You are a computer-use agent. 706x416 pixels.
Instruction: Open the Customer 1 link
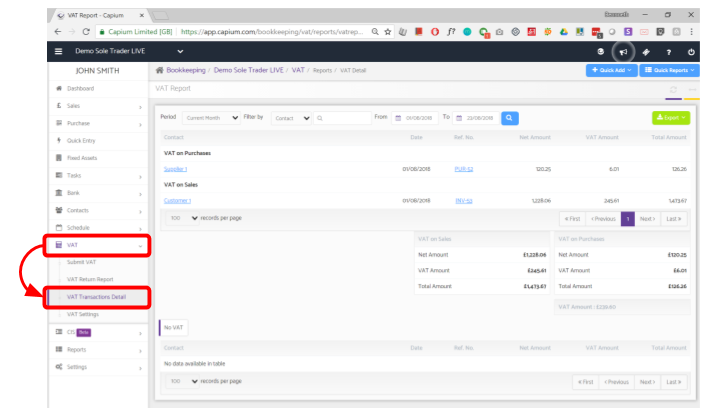tap(177, 201)
